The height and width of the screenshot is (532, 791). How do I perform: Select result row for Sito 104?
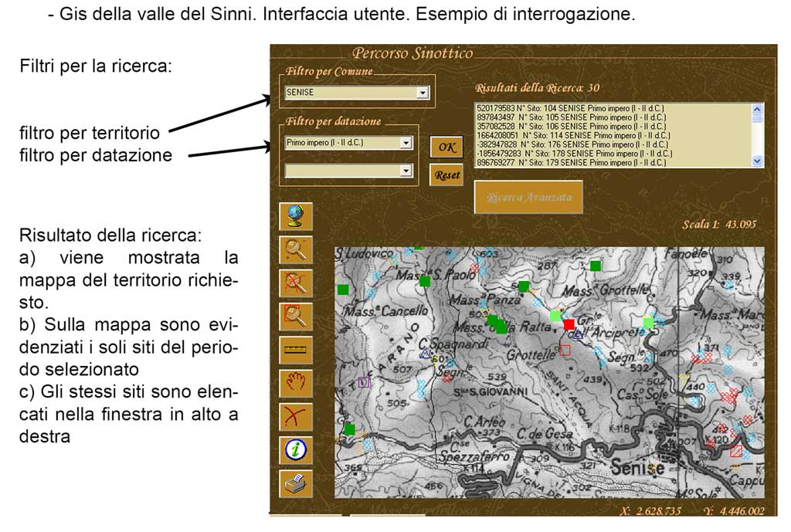click(571, 107)
